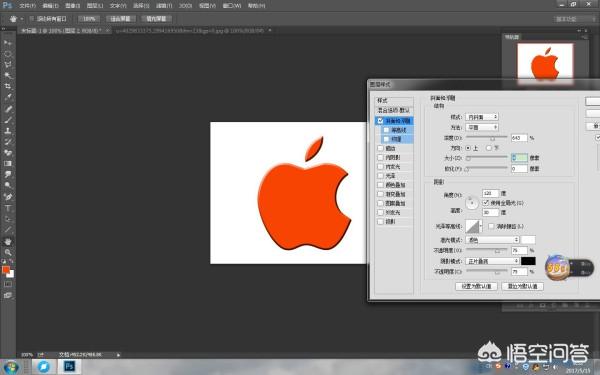600x375 pixels.
Task: Select the Clone Stamp tool
Action: click(8, 130)
